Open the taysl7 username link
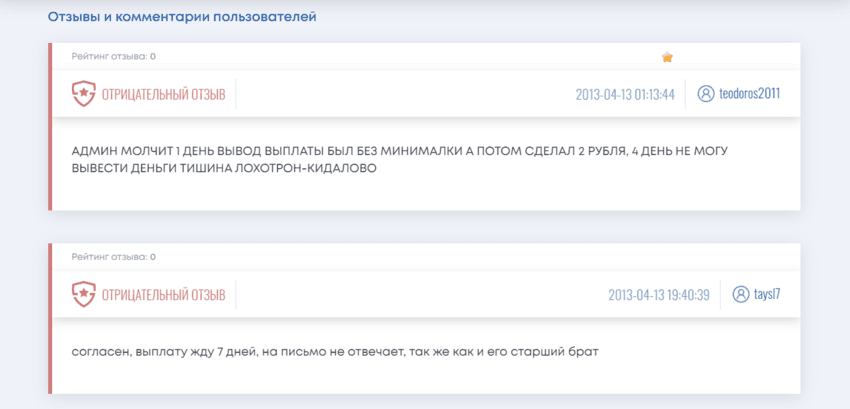 coord(767,295)
